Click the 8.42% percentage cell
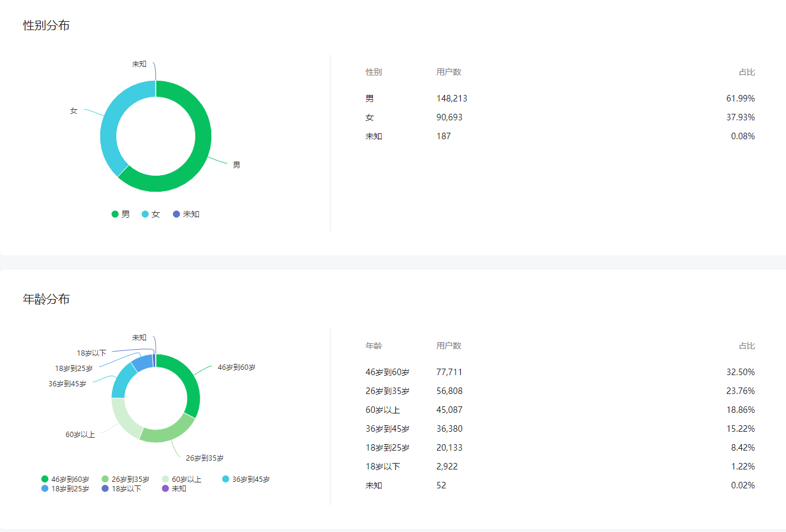Viewport: 786px width, 532px height. (x=743, y=448)
